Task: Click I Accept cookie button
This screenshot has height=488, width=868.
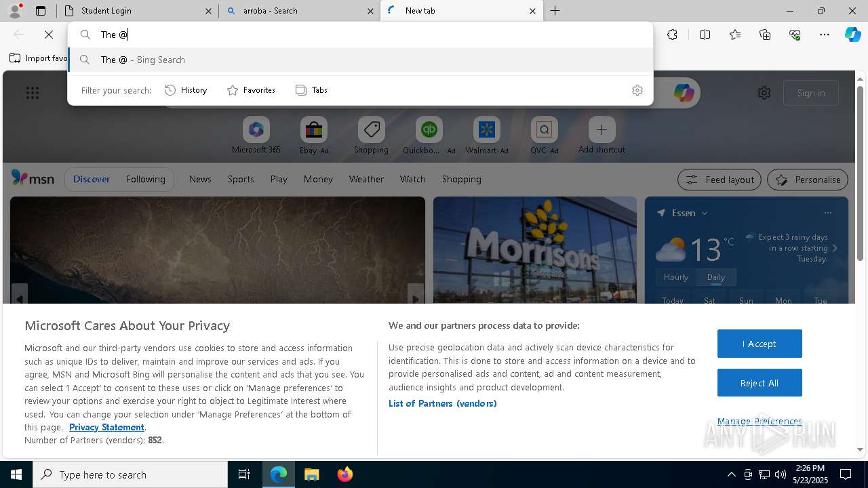Action: pyautogui.click(x=759, y=344)
